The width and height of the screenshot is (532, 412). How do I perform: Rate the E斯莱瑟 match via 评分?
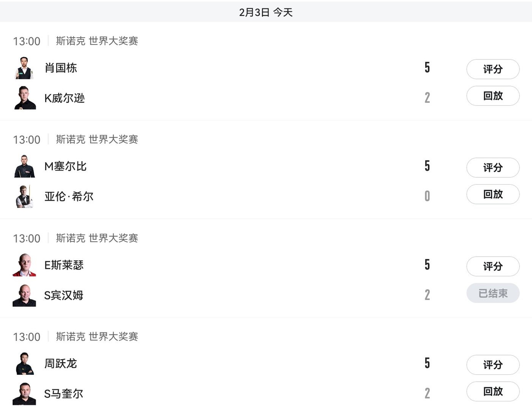[x=493, y=266]
